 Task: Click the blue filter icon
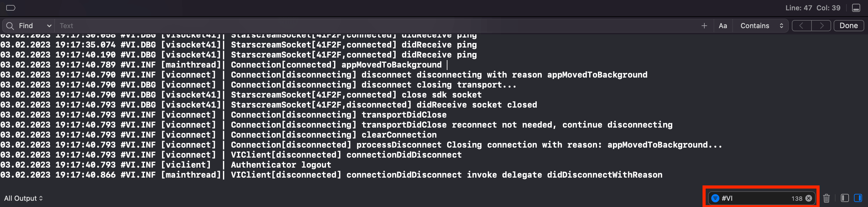[x=715, y=198]
